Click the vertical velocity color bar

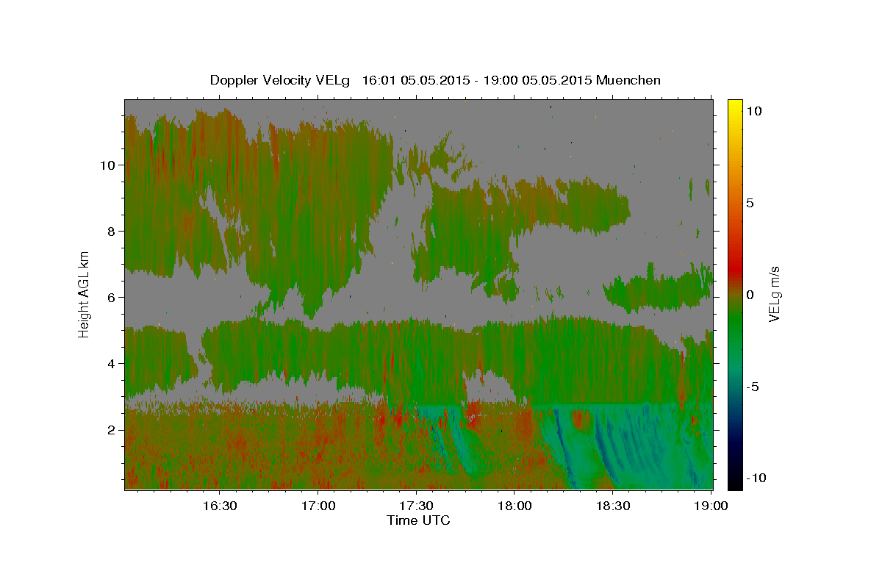[735, 294]
